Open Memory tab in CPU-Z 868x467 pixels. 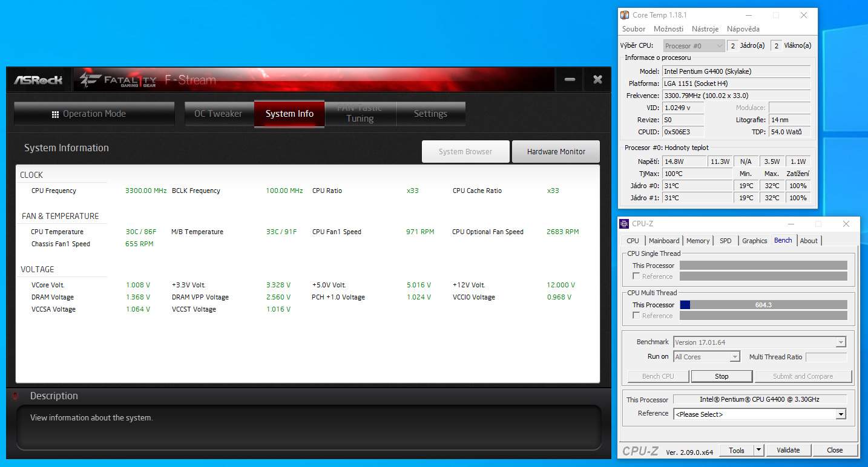[x=698, y=241]
